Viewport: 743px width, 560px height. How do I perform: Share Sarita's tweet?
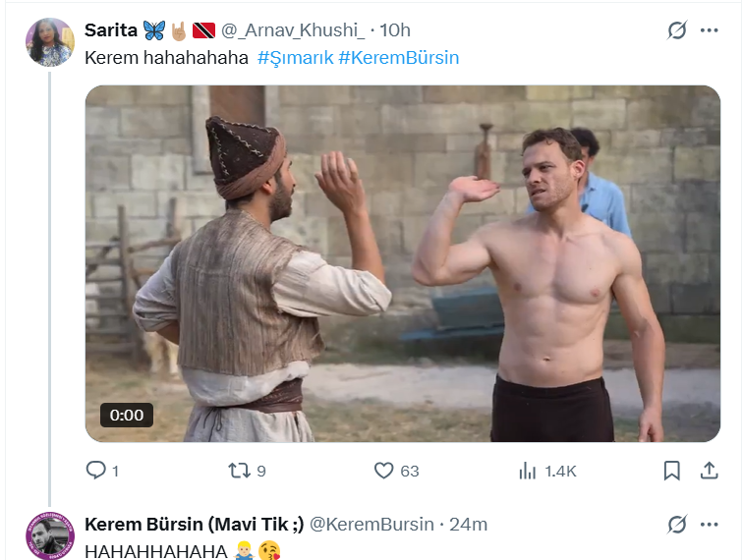[709, 471]
